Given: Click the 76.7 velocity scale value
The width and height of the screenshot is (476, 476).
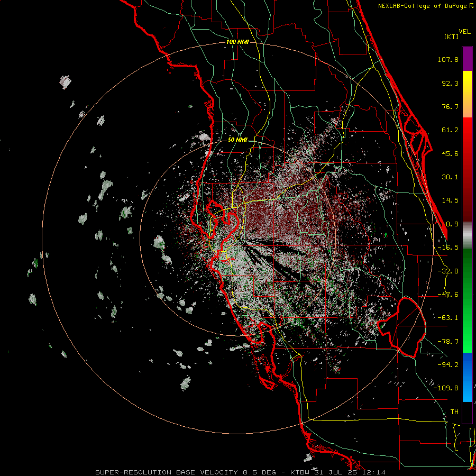Looking at the screenshot, I should [x=450, y=106].
